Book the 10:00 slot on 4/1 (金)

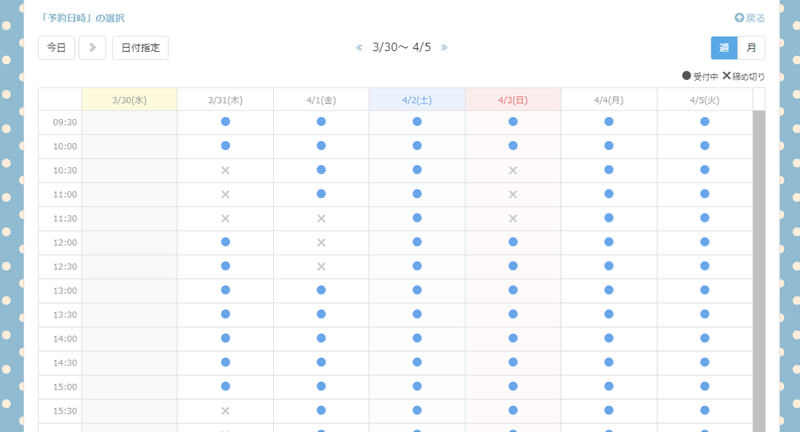[321, 146]
